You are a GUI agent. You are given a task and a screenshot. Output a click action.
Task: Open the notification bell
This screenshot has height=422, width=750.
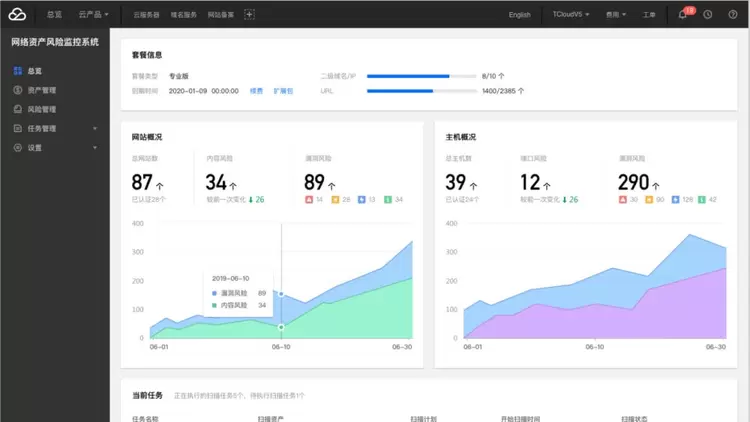[x=682, y=15]
